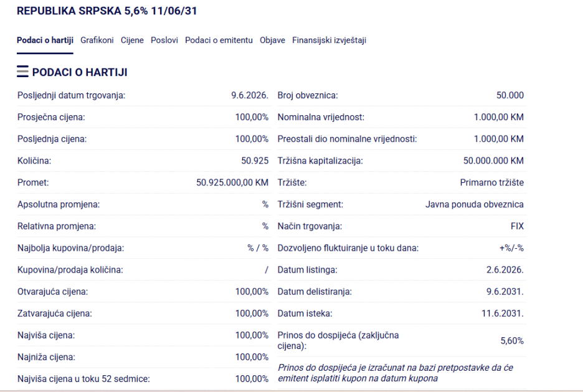Viewport: 583px width, 392px height.
Task: Click the Apsolutna promjena label
Action: (x=59, y=204)
